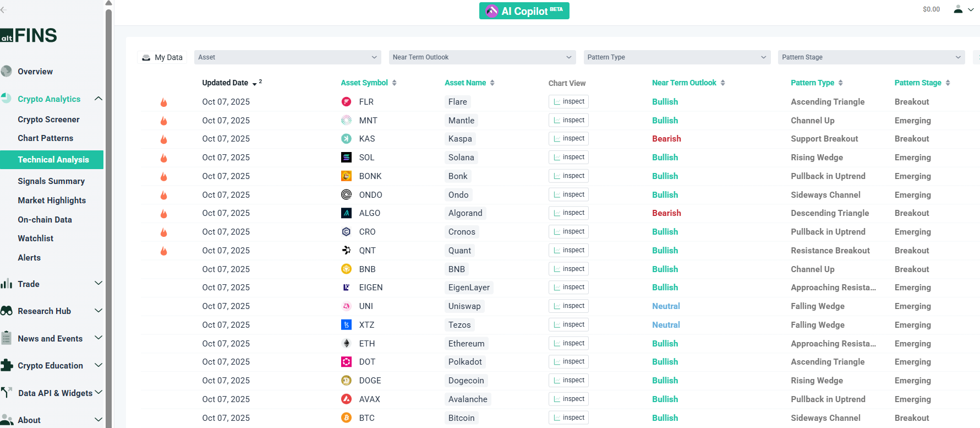Click the Ethereum logo icon

346,344
